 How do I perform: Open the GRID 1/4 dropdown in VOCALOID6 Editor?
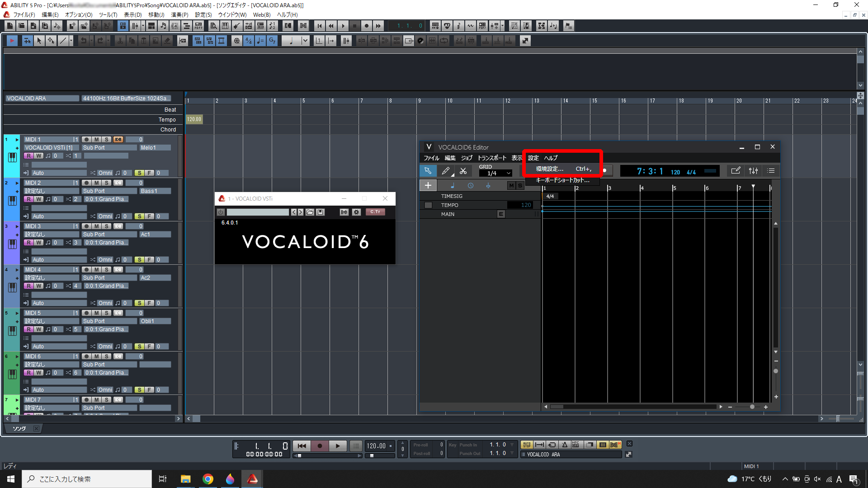[495, 173]
